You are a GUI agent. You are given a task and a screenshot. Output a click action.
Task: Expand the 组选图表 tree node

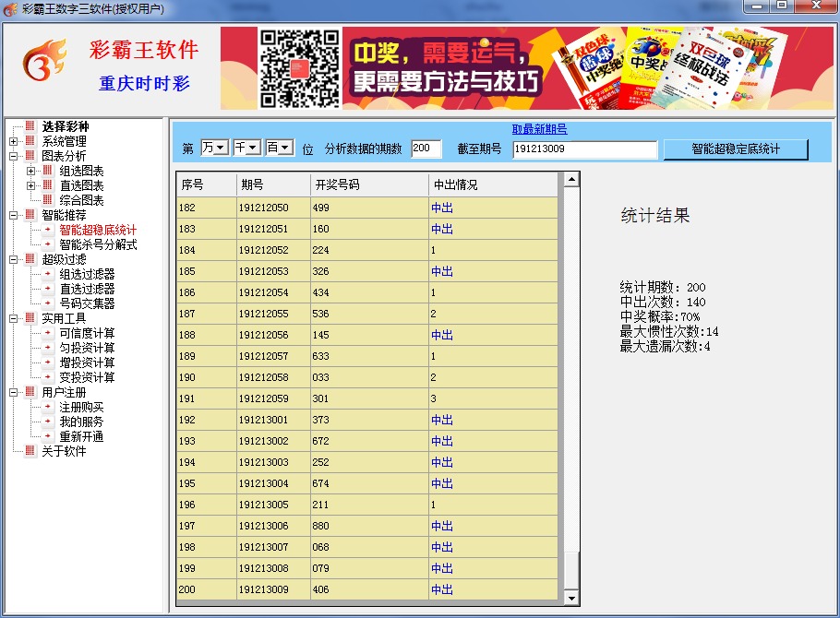click(30, 171)
